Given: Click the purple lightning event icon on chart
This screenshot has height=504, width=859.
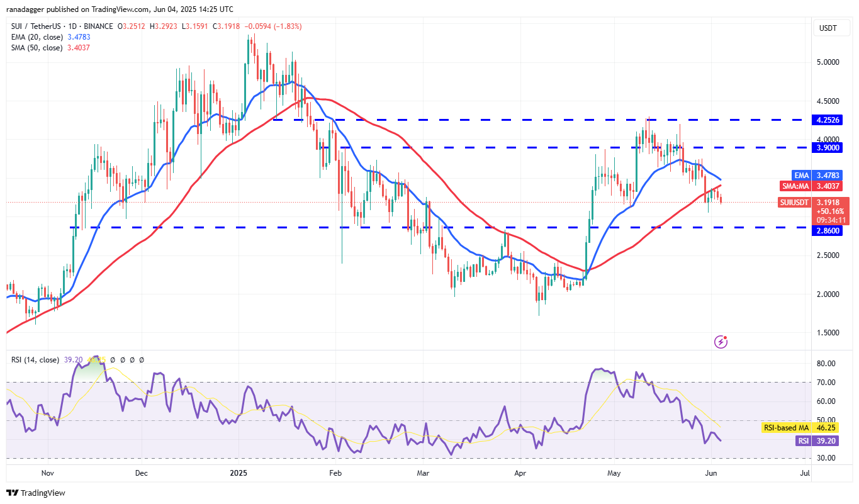Looking at the screenshot, I should point(721,342).
